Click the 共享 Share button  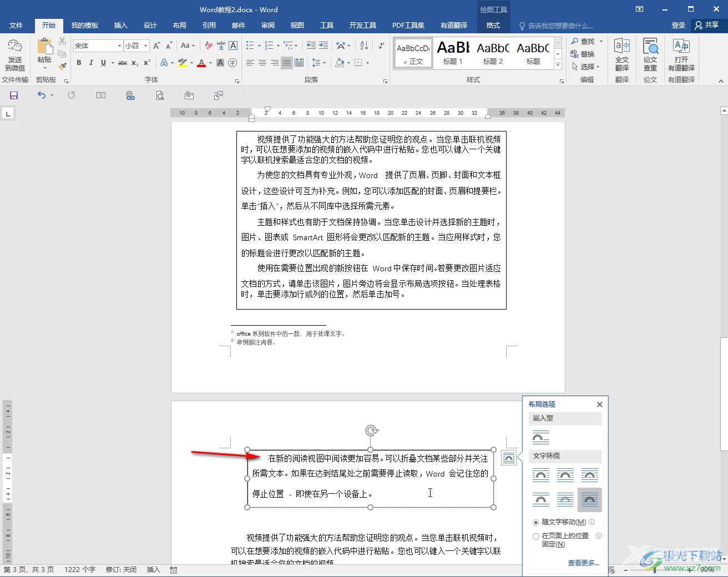(x=707, y=25)
